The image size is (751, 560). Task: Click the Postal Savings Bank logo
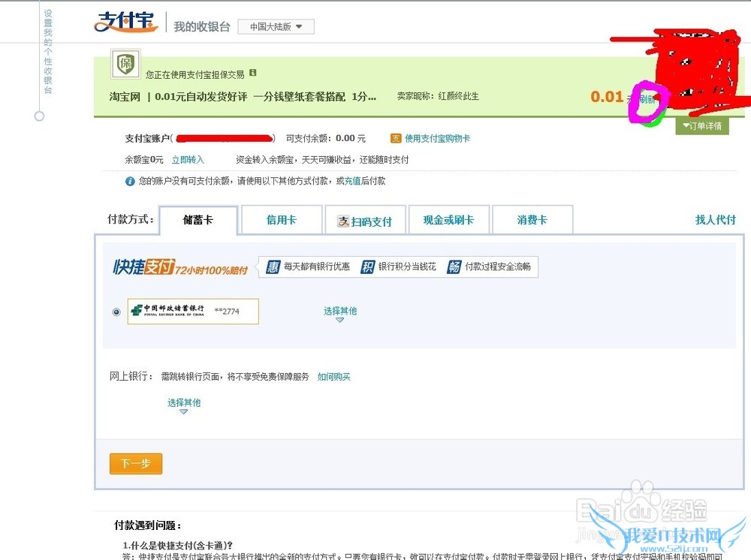point(167,311)
